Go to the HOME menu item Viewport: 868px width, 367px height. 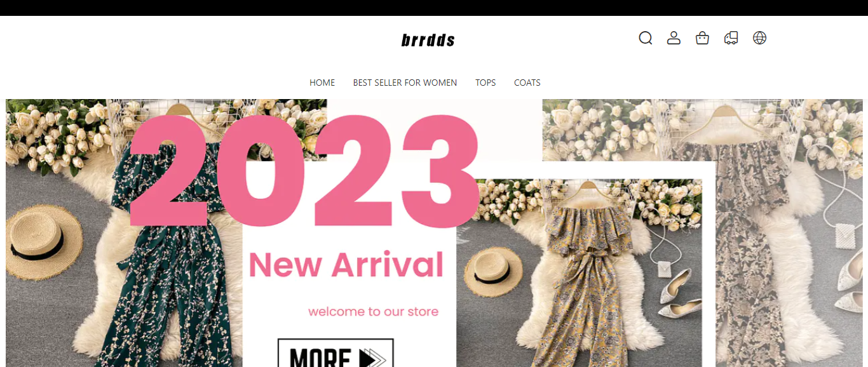click(322, 83)
